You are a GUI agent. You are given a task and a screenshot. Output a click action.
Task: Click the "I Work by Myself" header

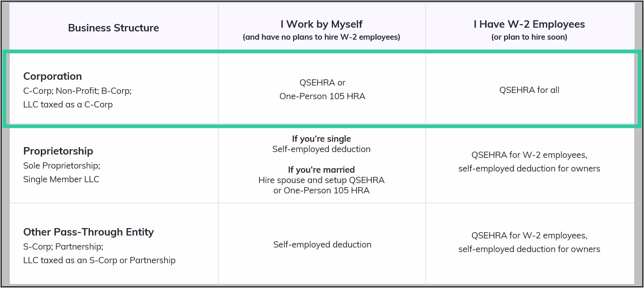click(321, 24)
